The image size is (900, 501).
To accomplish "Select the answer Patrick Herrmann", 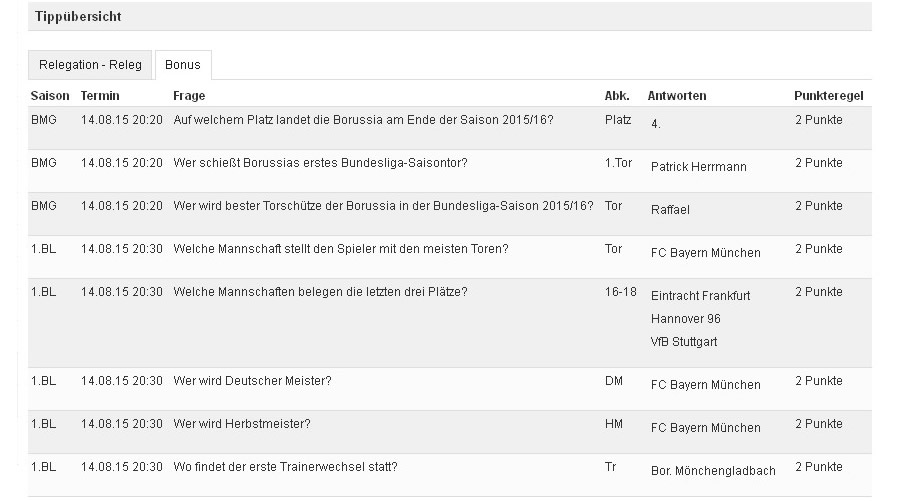I will (698, 167).
